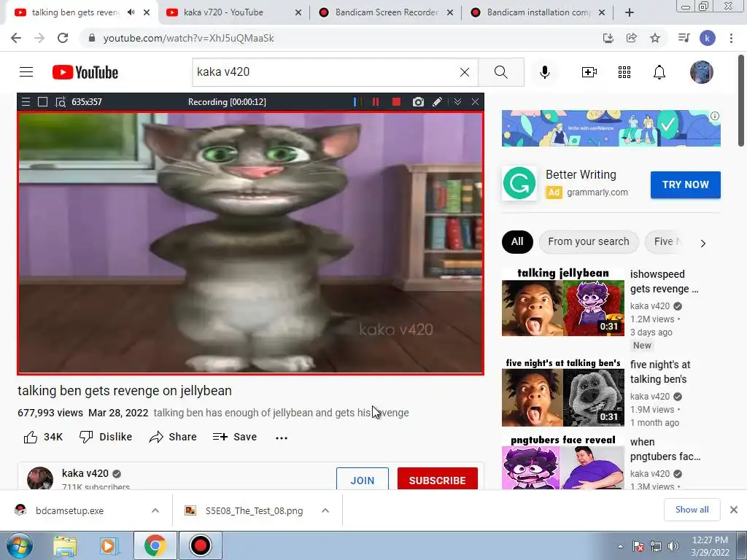Open the Bandicam menu icon

tap(26, 102)
